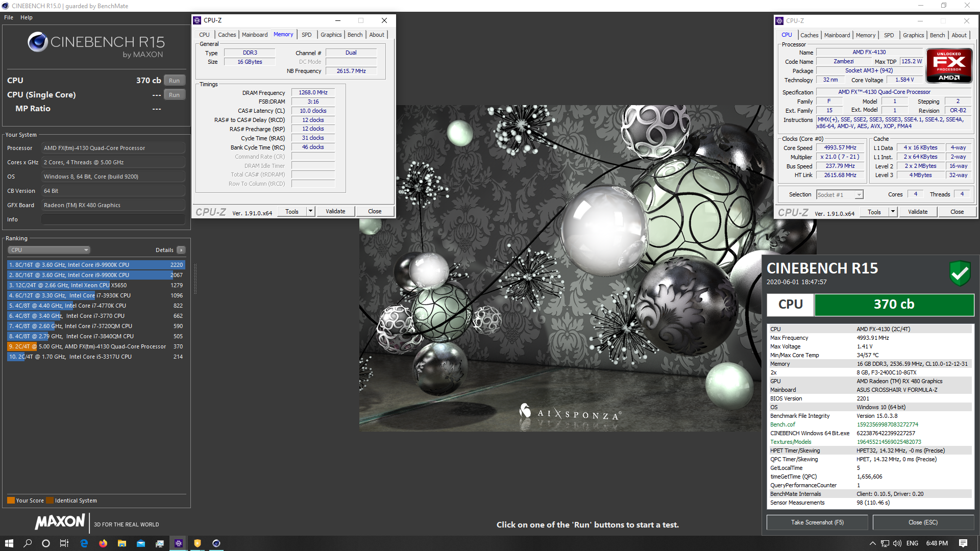Open network status tray icon
Screen dimensions: 980x551
885,543
